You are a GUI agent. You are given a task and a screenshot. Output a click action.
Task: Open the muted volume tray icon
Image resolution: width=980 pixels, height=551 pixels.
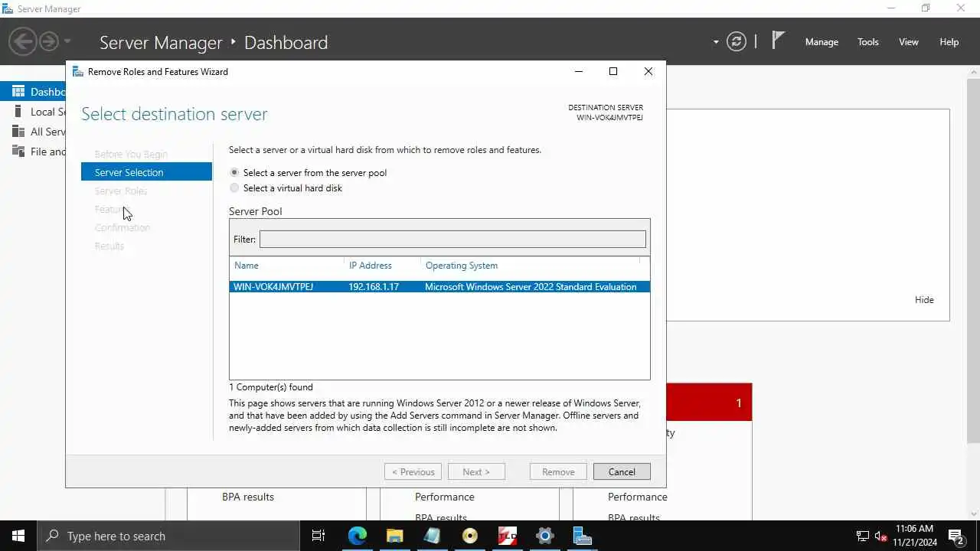[880, 536]
